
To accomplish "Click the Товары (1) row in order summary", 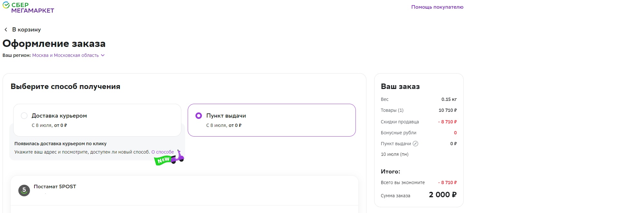I will 392,110.
